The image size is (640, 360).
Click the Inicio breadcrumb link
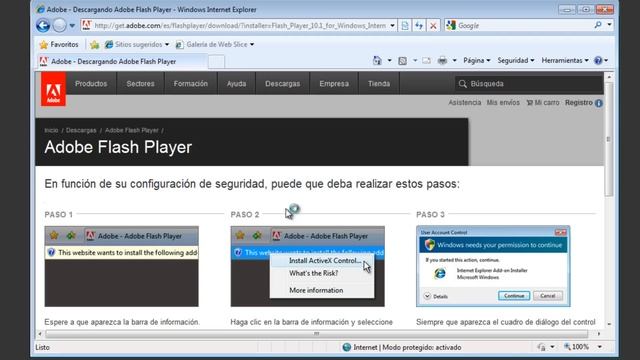point(51,130)
